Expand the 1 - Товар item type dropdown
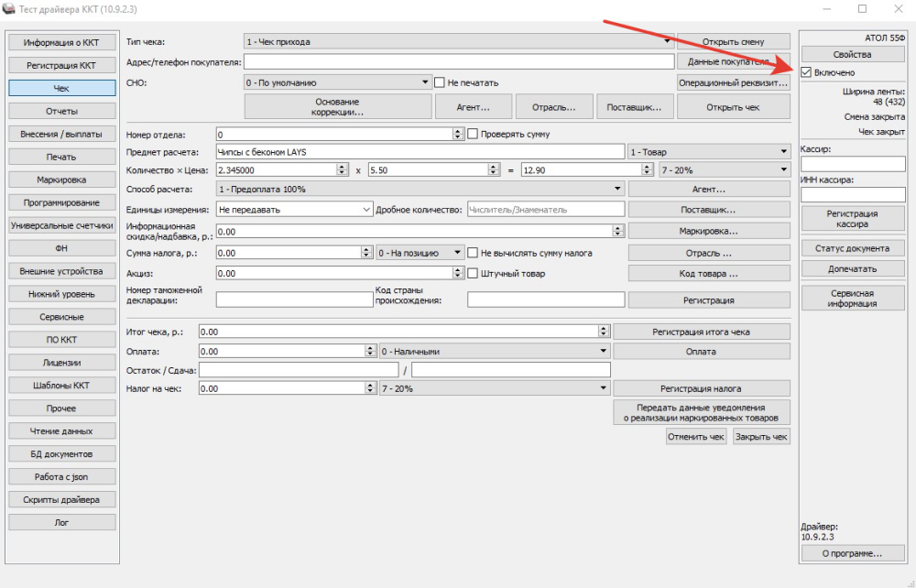Screen dimensions: 916x588 pyautogui.click(x=709, y=152)
